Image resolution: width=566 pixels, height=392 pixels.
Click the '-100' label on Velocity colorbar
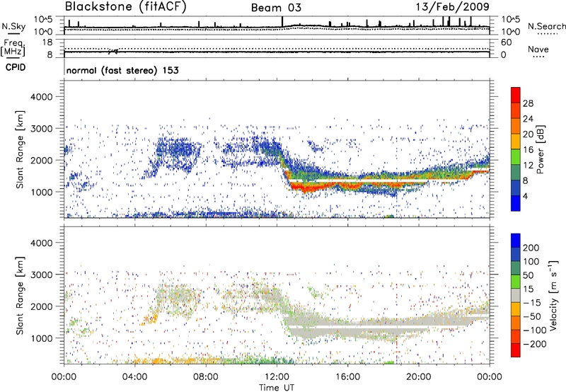tap(535, 330)
